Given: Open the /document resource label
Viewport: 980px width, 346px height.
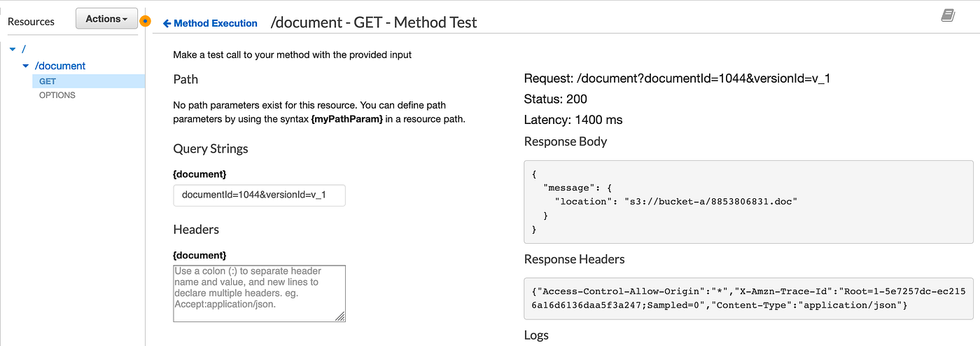Looking at the screenshot, I should pos(60,66).
